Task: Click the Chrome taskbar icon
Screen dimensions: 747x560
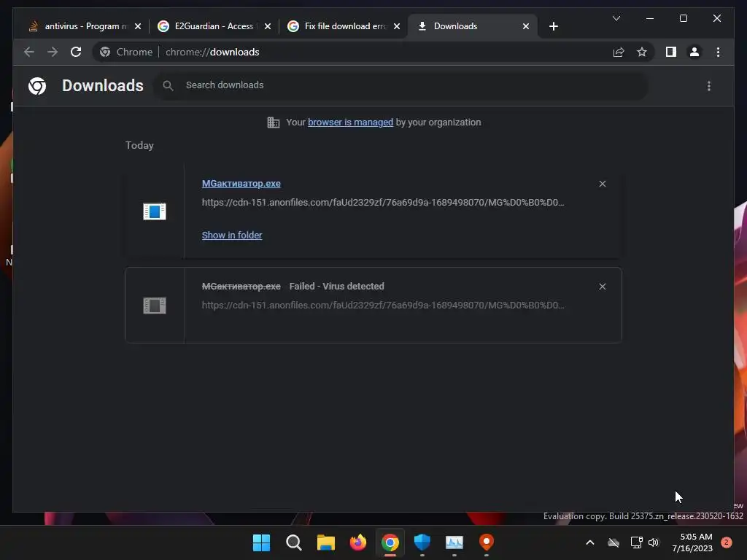Action: pyautogui.click(x=390, y=542)
